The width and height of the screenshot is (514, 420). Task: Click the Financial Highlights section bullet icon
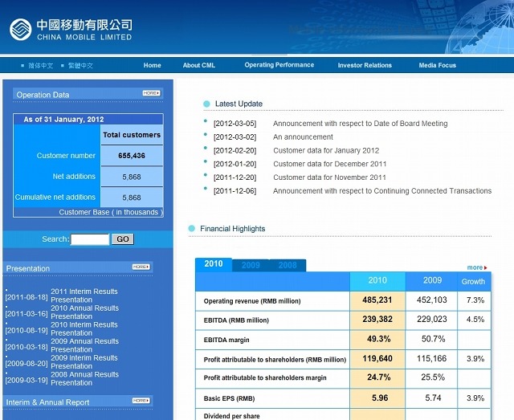point(192,229)
